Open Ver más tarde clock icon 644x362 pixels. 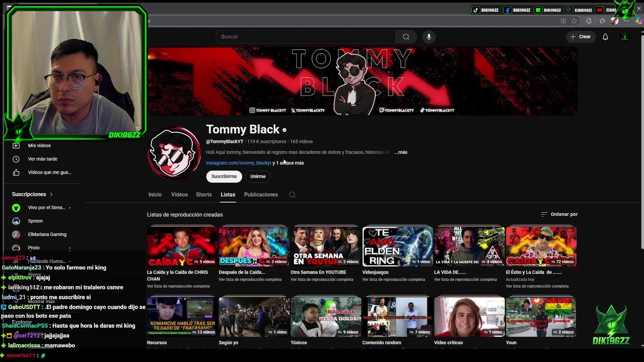click(16, 159)
